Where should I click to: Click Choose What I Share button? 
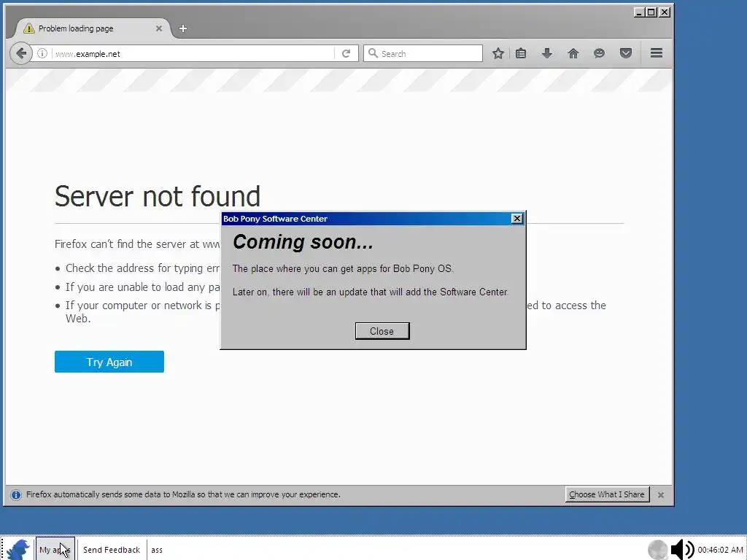pos(606,494)
